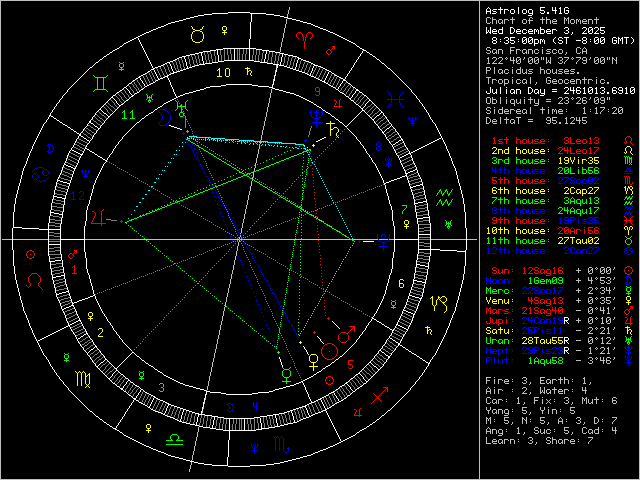This screenshot has width=640, height=480.
Task: Click the Taurus glyph in the outer zodiac ring
Action: click(x=198, y=35)
